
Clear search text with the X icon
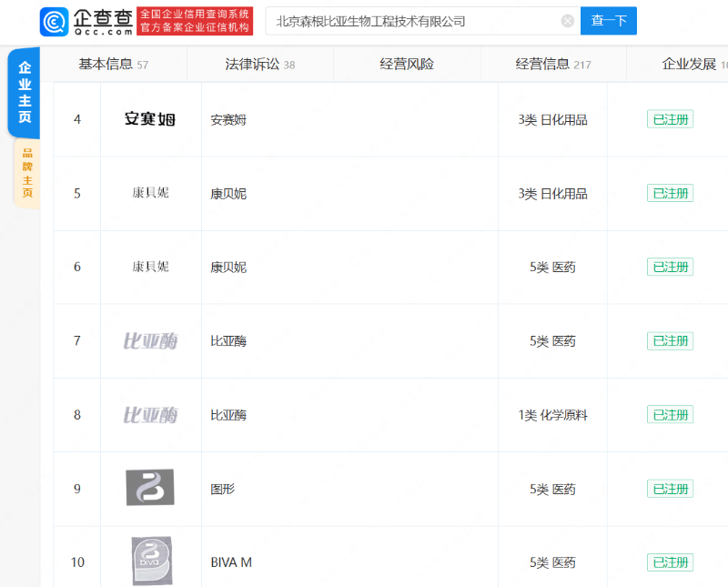tap(568, 21)
